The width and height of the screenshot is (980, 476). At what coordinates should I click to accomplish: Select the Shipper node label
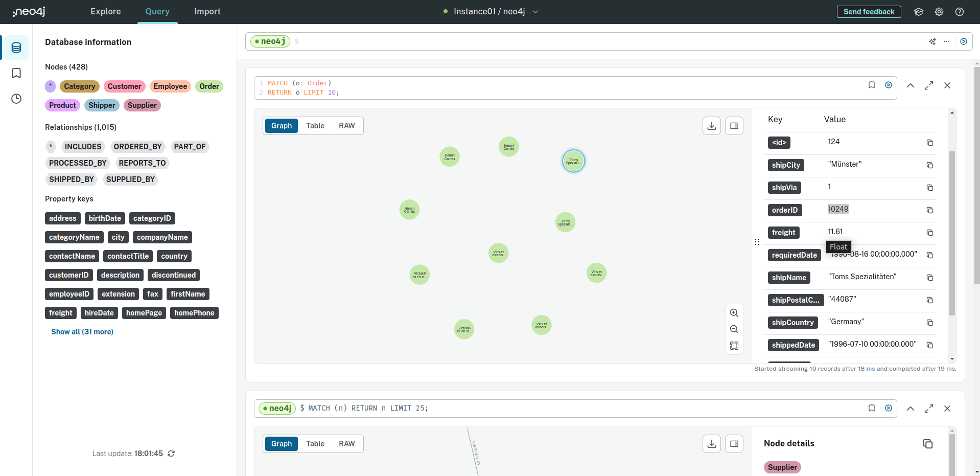coord(102,105)
